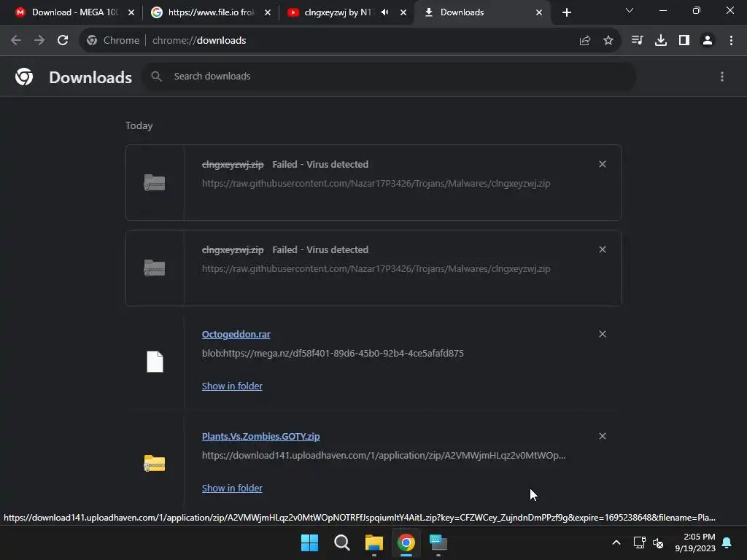The width and height of the screenshot is (747, 560).
Task: Open media controls icon in toolbar
Action: (x=637, y=41)
